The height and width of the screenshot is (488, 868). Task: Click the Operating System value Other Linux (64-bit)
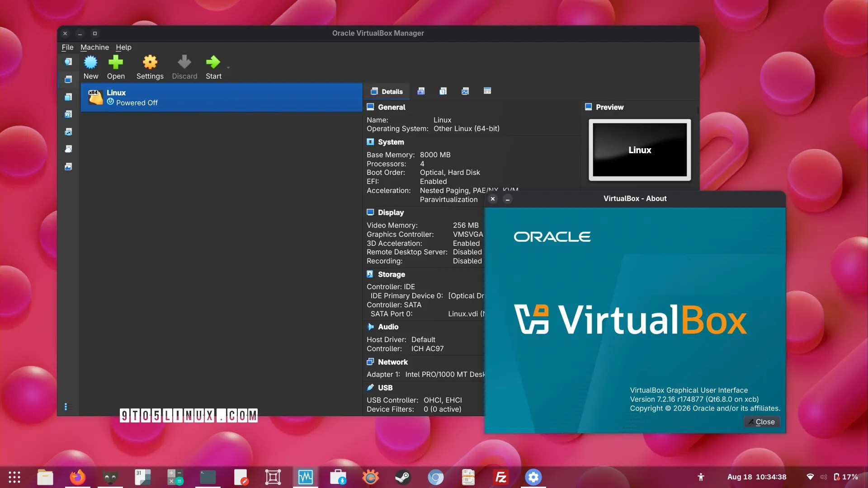467,128
